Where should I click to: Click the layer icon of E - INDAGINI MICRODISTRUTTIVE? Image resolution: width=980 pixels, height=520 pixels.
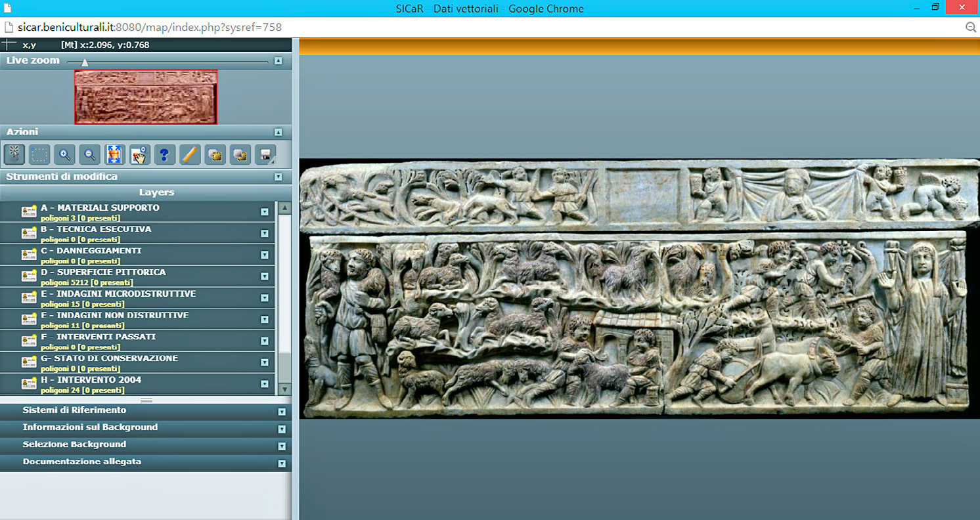(x=29, y=297)
